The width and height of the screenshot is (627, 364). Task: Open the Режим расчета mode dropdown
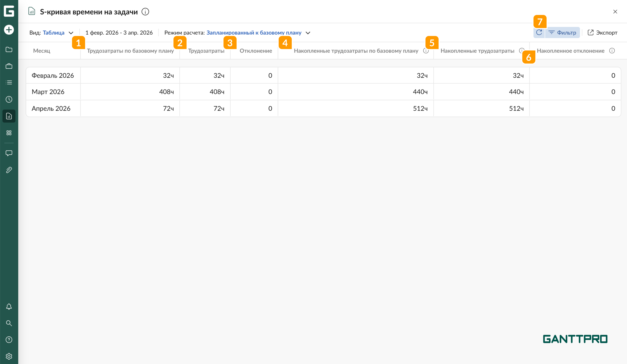(254, 33)
